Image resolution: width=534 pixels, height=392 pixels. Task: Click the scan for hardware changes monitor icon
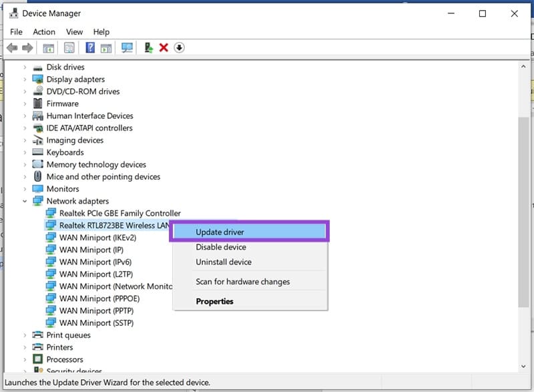click(x=127, y=48)
